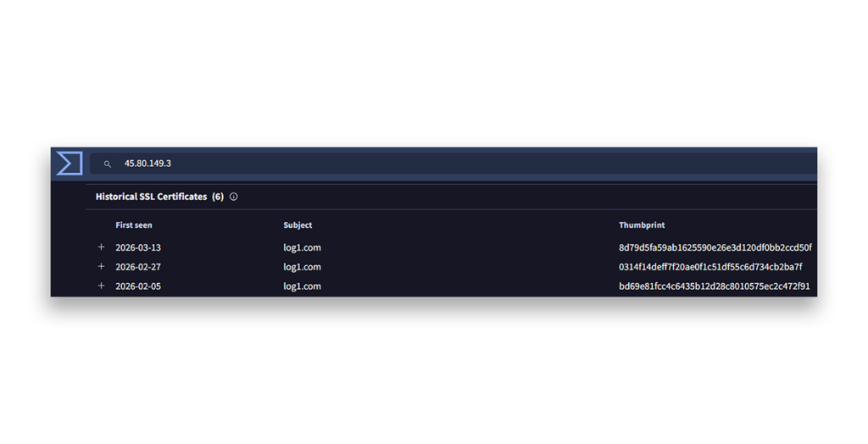Click the Subject column header
868x444 pixels.
(x=298, y=225)
